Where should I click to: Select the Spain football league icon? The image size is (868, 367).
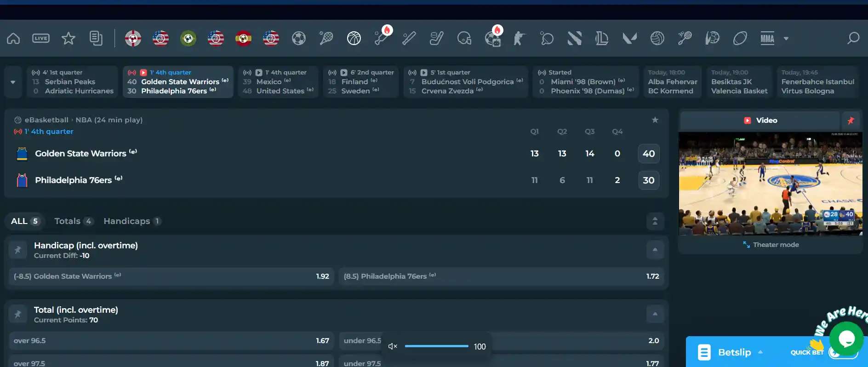[x=243, y=38]
